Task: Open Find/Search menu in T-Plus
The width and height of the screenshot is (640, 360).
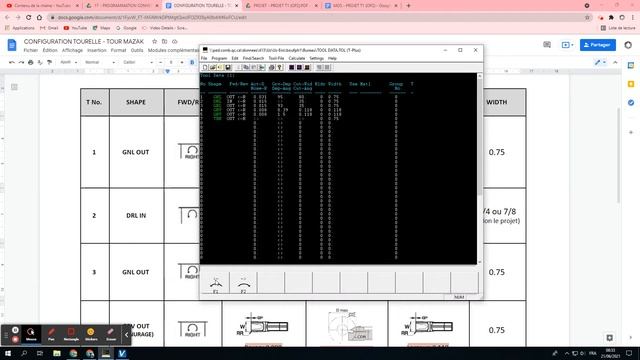Action: click(253, 58)
